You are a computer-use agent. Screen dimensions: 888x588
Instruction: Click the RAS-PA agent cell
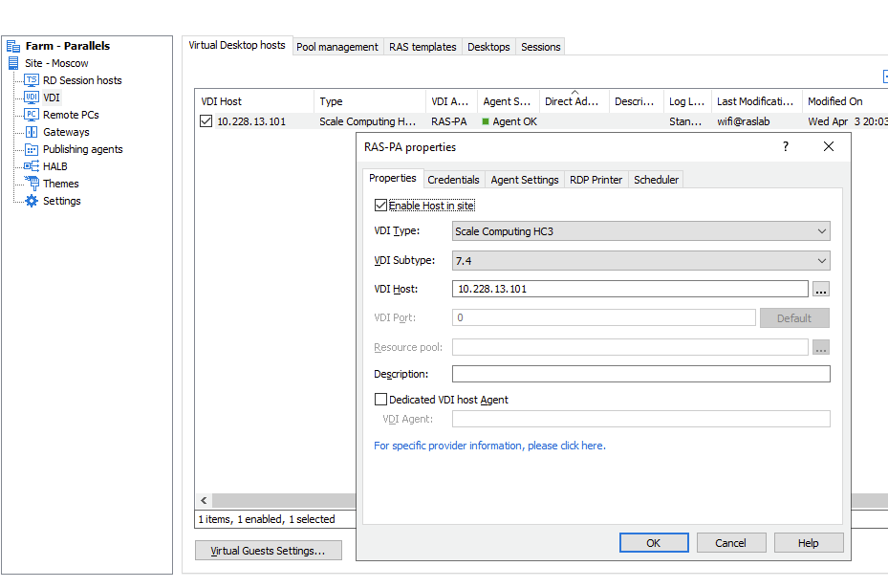point(449,121)
